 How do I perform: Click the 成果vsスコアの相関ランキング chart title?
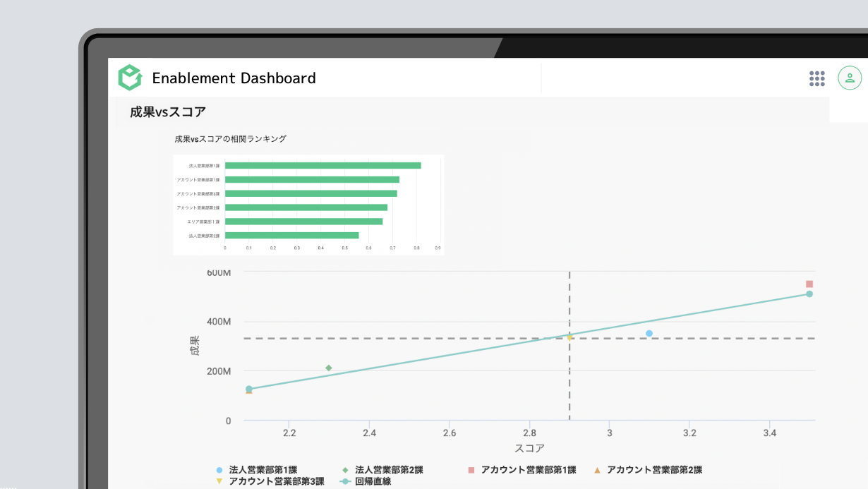pos(231,139)
